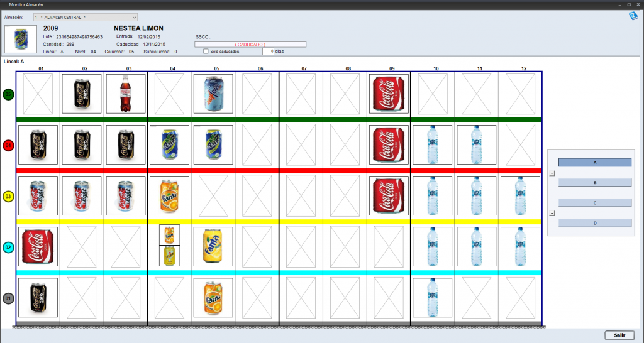This screenshot has height=343, width=644.
Task: Select water bottle at level 03 column 12
Action: pos(520,196)
